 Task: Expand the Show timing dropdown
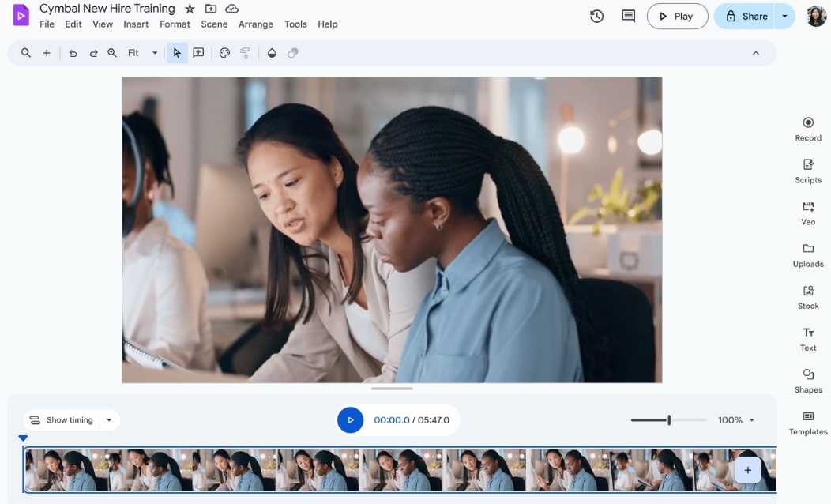click(x=109, y=420)
